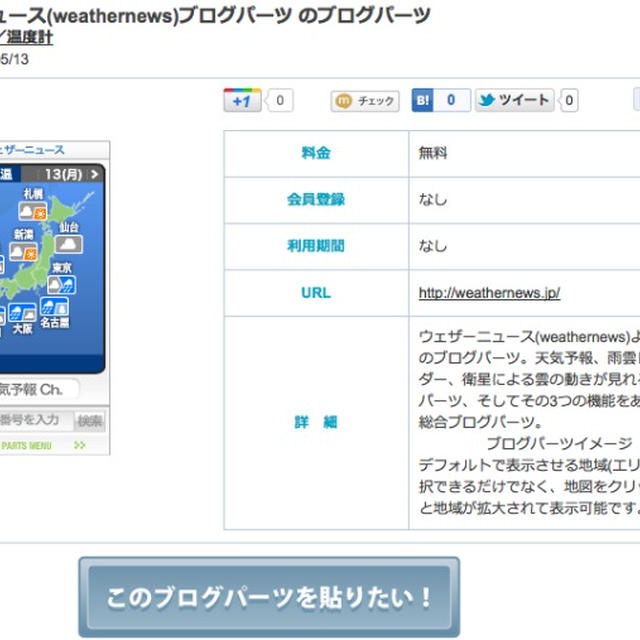The width and height of the screenshot is (640, 640).
Task: Click the 大阪 weather icon on map
Action: [22, 313]
